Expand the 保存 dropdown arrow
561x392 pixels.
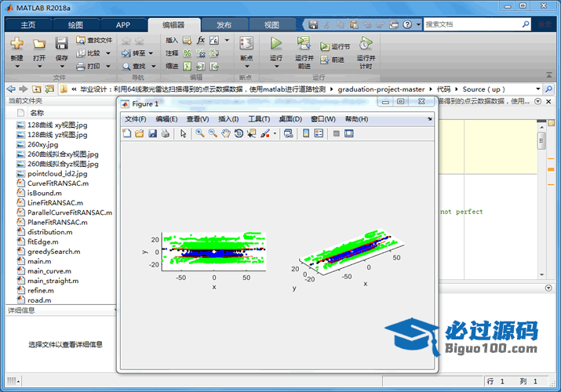(x=61, y=67)
